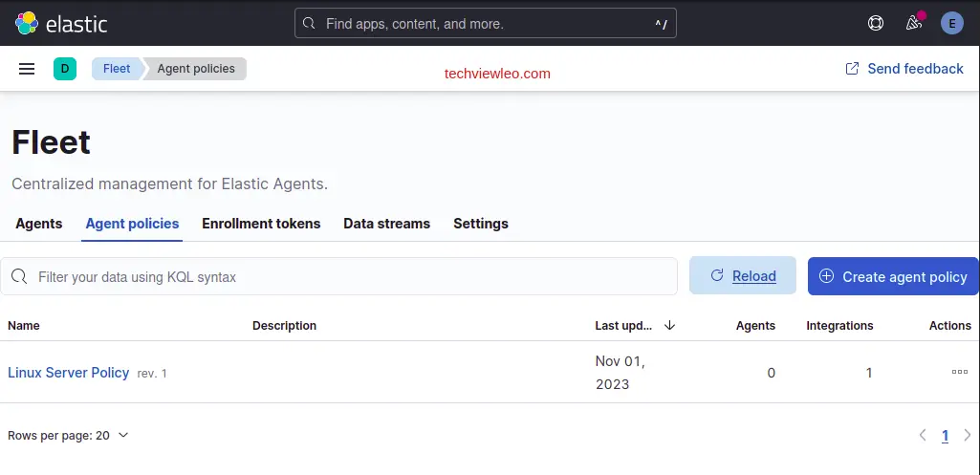The width and height of the screenshot is (980, 475).
Task: Switch to the Enrollment tokens tab
Action: [261, 224]
